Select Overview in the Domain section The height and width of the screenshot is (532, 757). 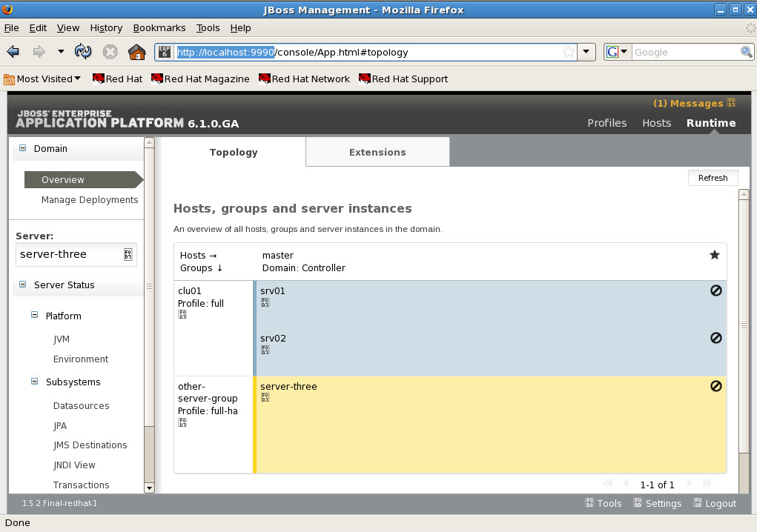82,179
